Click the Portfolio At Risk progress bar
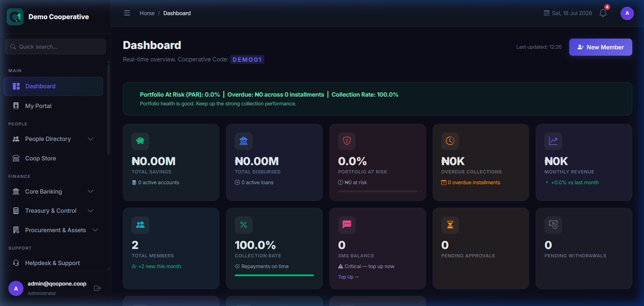The image size is (644, 306). [x=378, y=191]
